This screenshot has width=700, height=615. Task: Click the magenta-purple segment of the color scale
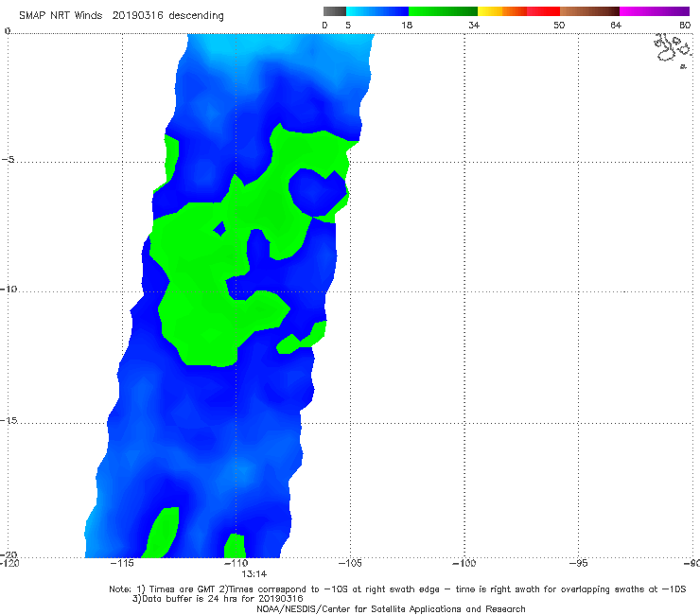tap(655, 11)
